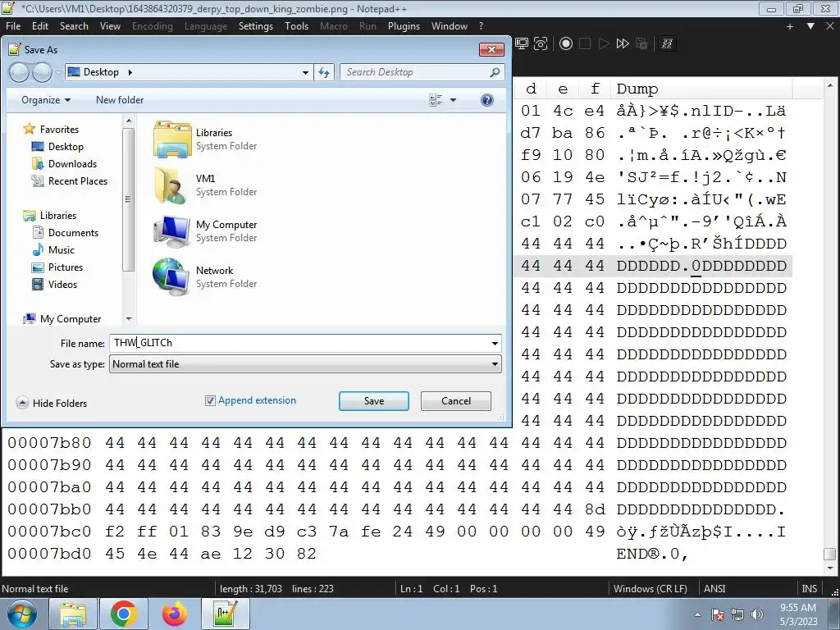The height and width of the screenshot is (630, 840).
Task: Open the ? help menu
Action: click(481, 26)
